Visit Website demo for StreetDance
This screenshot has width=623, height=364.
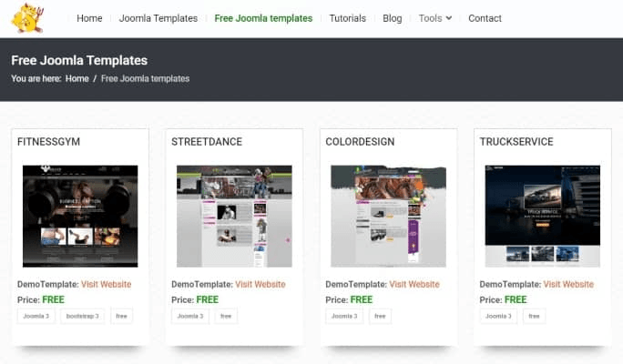[260, 284]
